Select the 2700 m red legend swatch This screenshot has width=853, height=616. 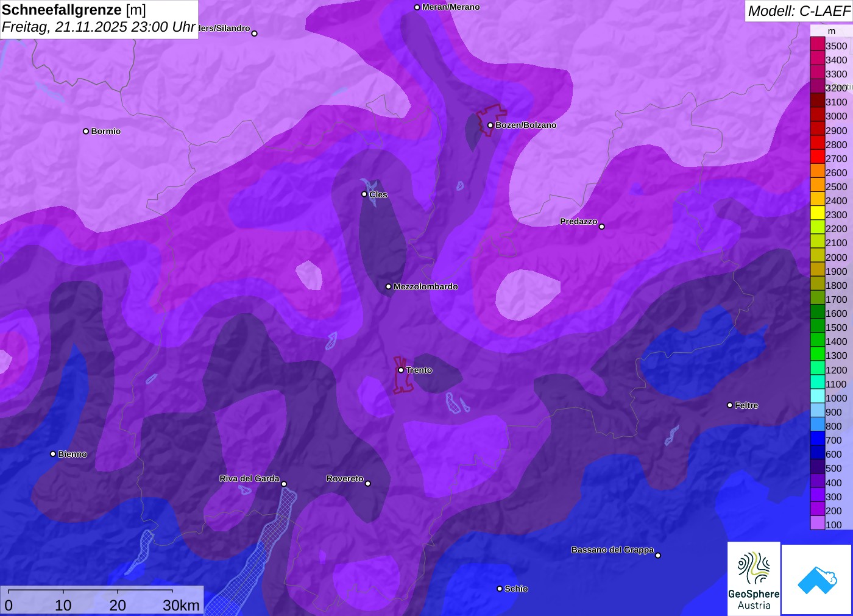click(818, 157)
